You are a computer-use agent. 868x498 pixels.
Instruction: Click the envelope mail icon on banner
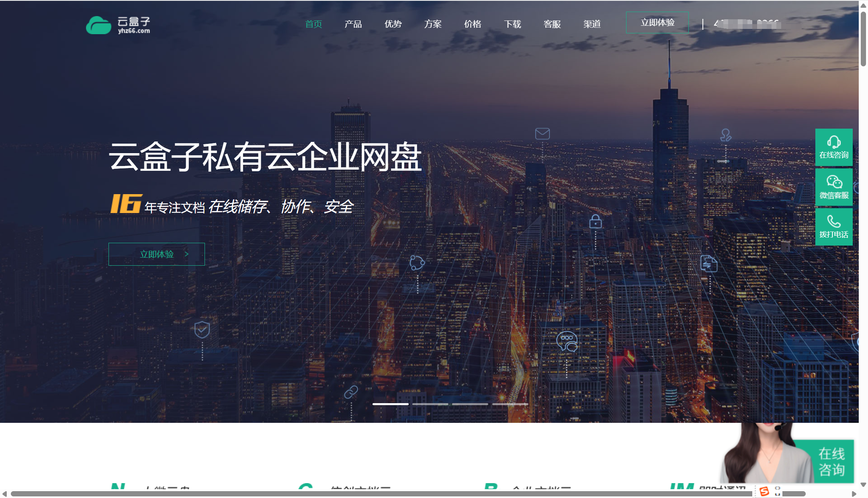[x=542, y=133]
